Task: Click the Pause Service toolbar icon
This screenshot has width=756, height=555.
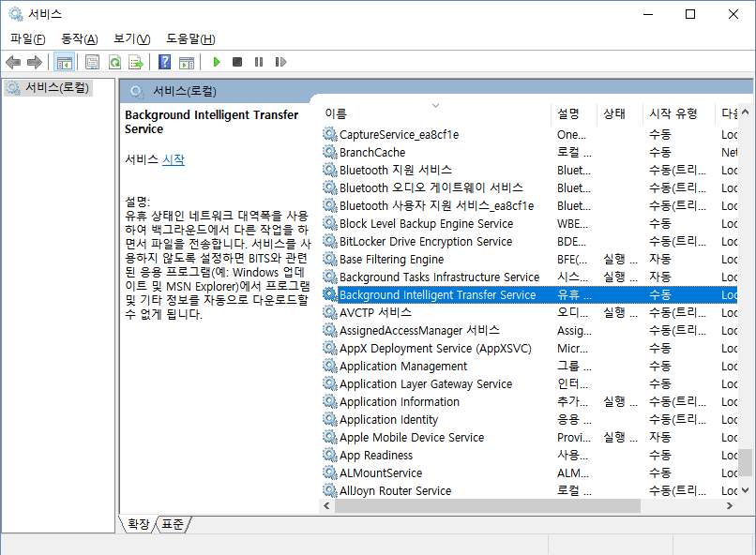Action: [x=259, y=63]
